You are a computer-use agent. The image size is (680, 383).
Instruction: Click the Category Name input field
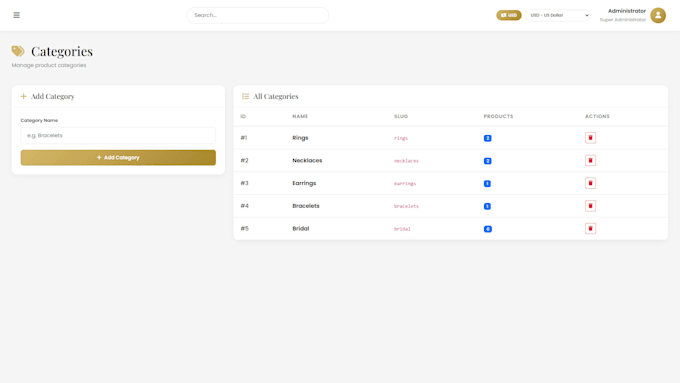[118, 135]
